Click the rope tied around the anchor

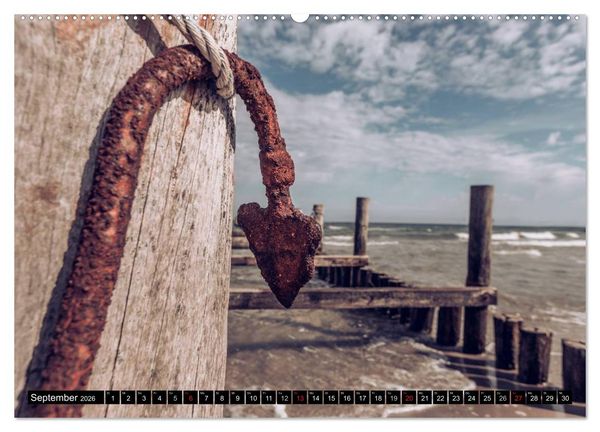(x=207, y=54)
